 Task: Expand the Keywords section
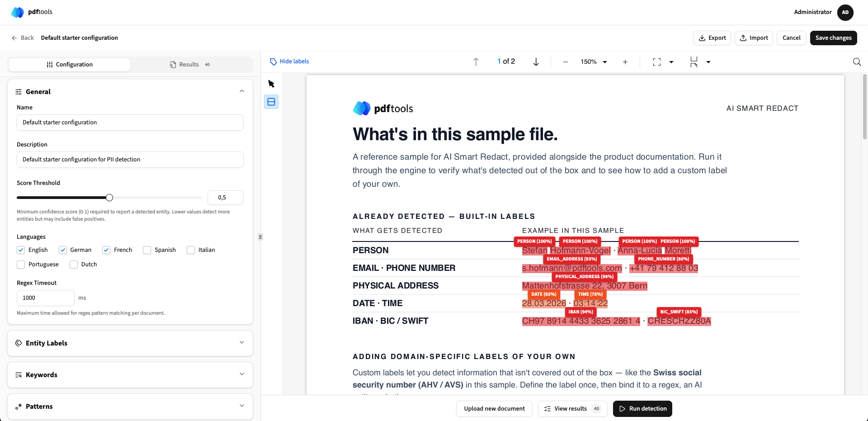pos(130,375)
